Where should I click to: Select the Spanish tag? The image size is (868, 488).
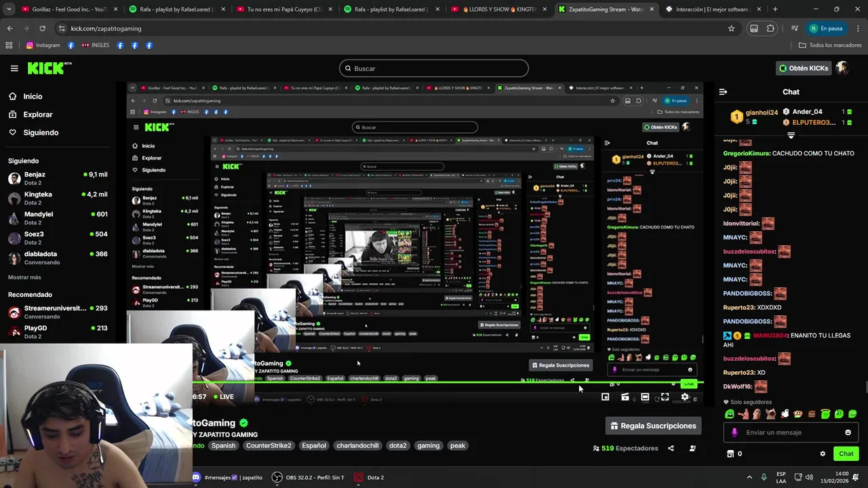click(x=223, y=445)
